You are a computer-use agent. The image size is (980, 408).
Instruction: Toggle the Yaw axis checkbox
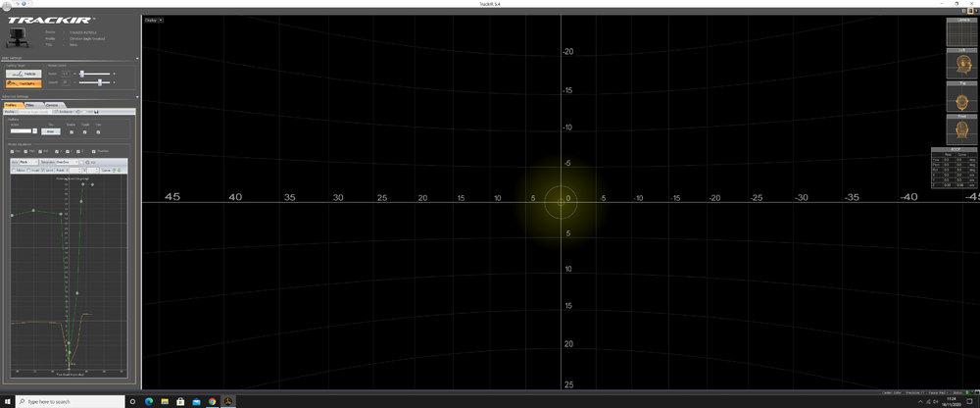coord(13,151)
